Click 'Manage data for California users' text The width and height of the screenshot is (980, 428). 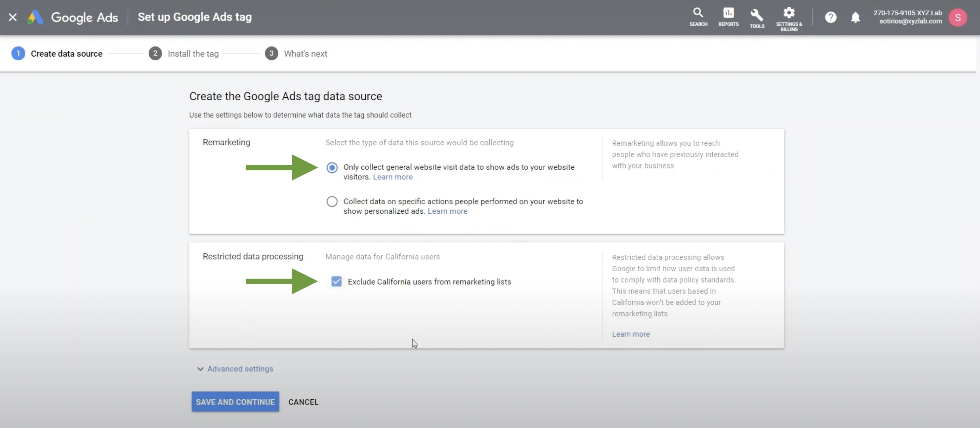coord(382,257)
